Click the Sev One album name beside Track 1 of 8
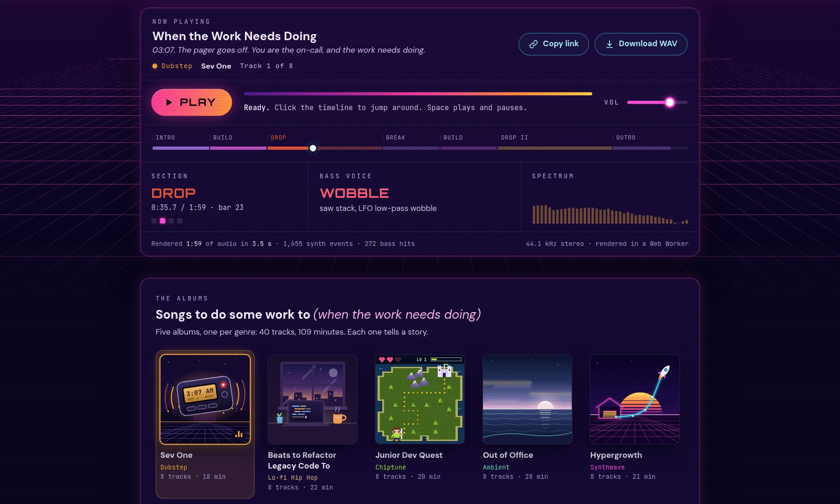 point(216,66)
